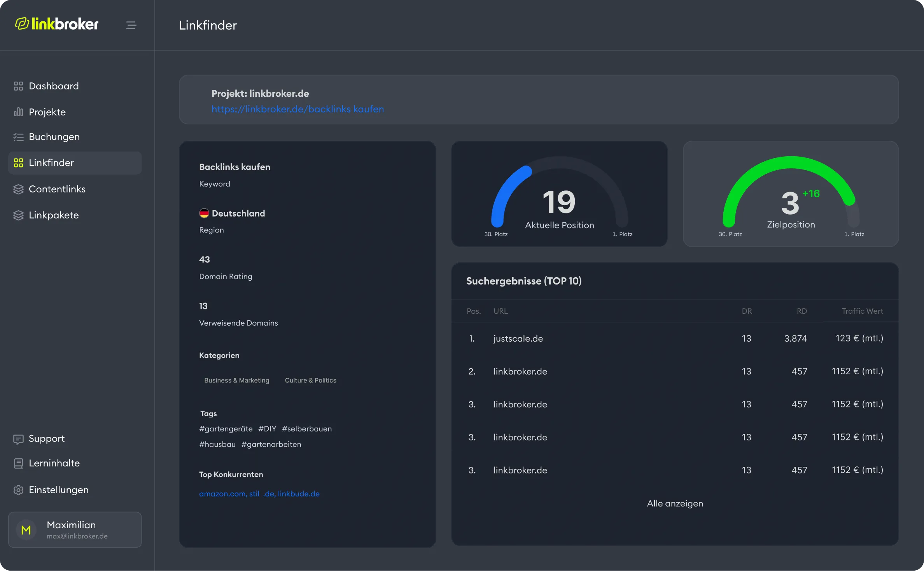Click the Support chat icon
Viewport: 924px width, 571px height.
[18, 439]
